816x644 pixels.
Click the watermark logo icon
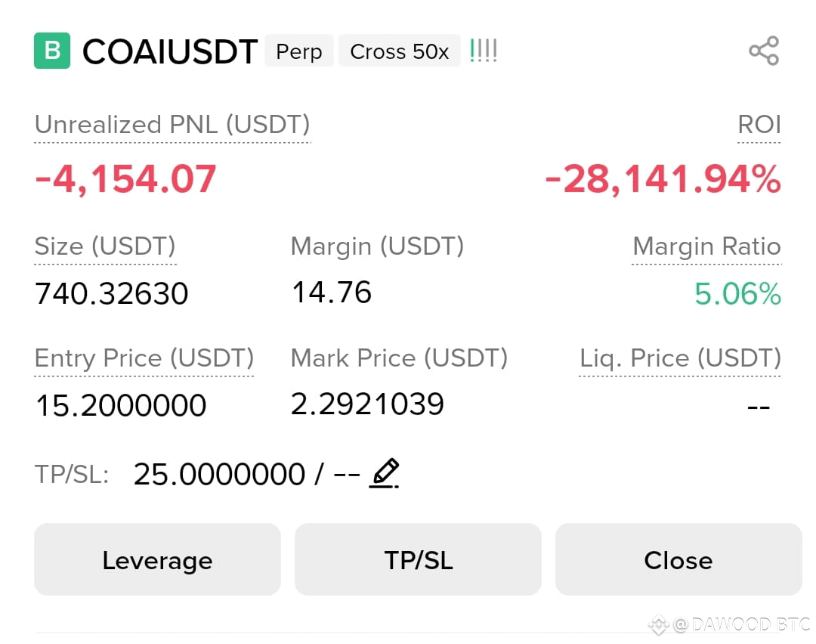click(658, 624)
